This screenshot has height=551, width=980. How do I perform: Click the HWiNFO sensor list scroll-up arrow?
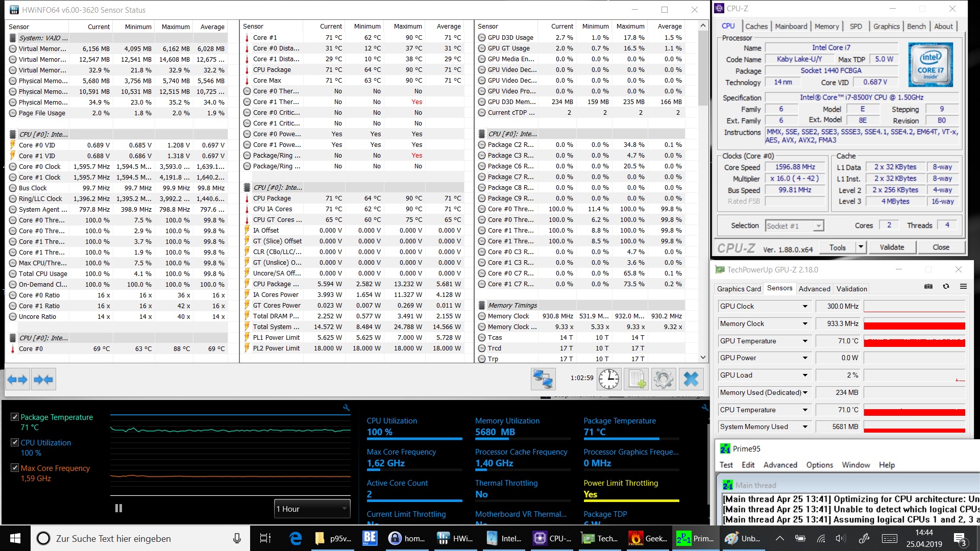pos(703,26)
